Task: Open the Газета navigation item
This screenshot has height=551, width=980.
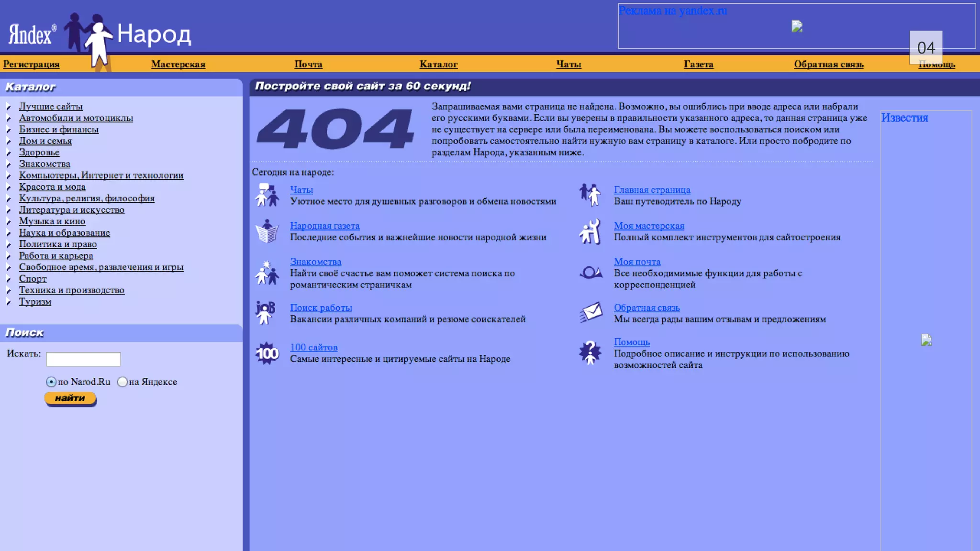Action: pyautogui.click(x=698, y=64)
